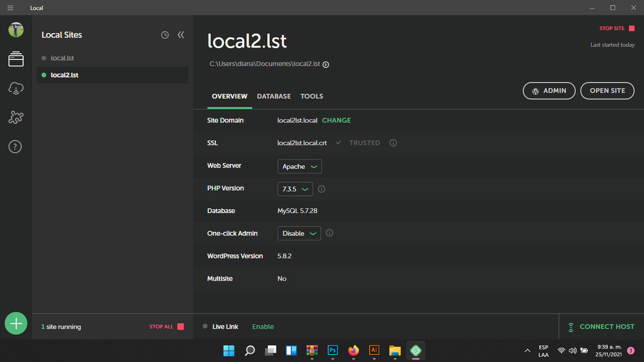644x362 pixels.
Task: Open recent sites clock icon
Action: pyautogui.click(x=165, y=35)
